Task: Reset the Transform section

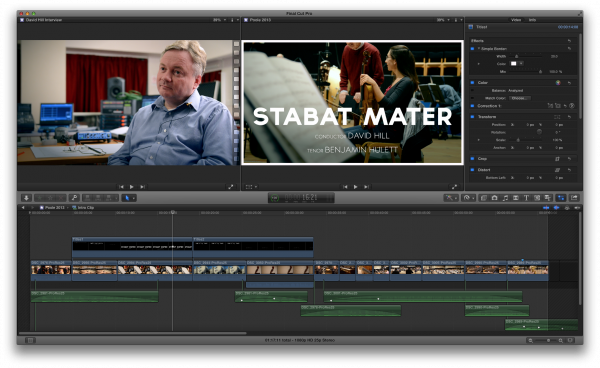Action: click(x=569, y=117)
